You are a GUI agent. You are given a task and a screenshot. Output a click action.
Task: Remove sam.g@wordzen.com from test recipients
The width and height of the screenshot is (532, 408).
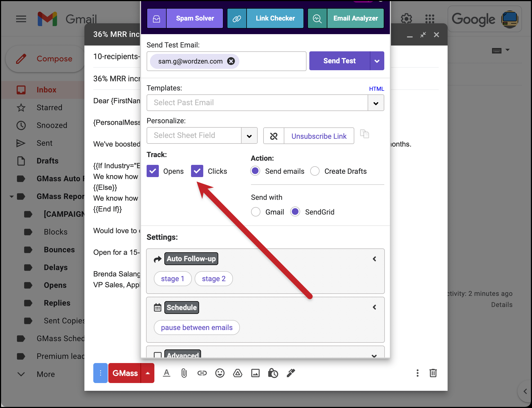(231, 61)
